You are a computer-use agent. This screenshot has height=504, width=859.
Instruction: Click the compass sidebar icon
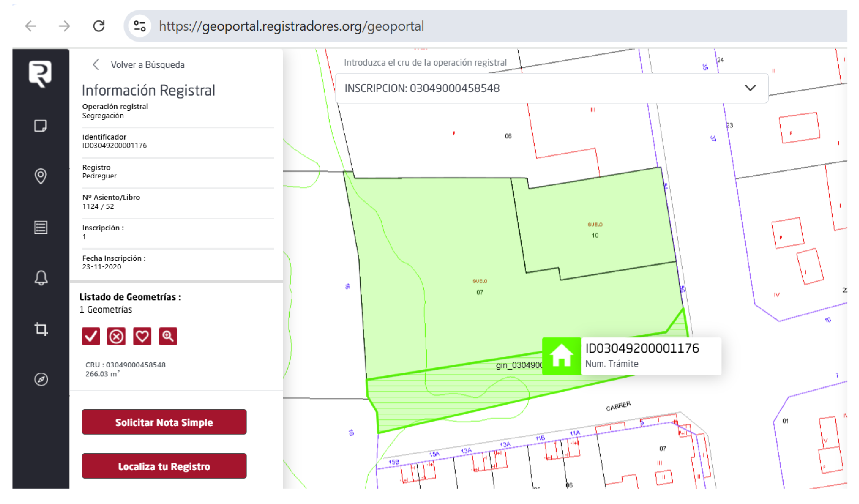pyautogui.click(x=41, y=379)
